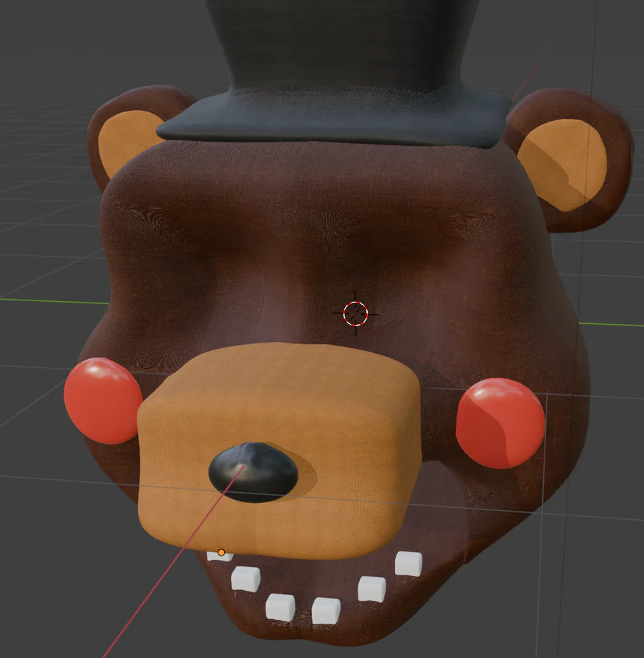This screenshot has width=644, height=658.
Task: Select the red cheek touching the muzzle
Action: pyautogui.click(x=103, y=401)
